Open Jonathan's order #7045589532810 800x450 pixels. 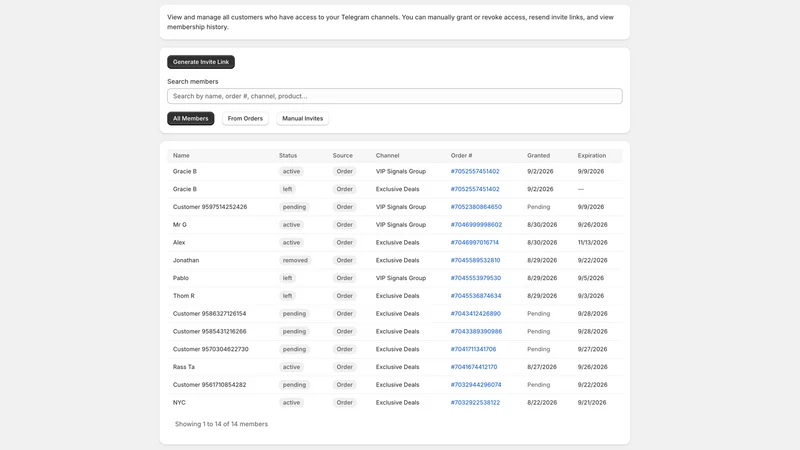pos(475,260)
